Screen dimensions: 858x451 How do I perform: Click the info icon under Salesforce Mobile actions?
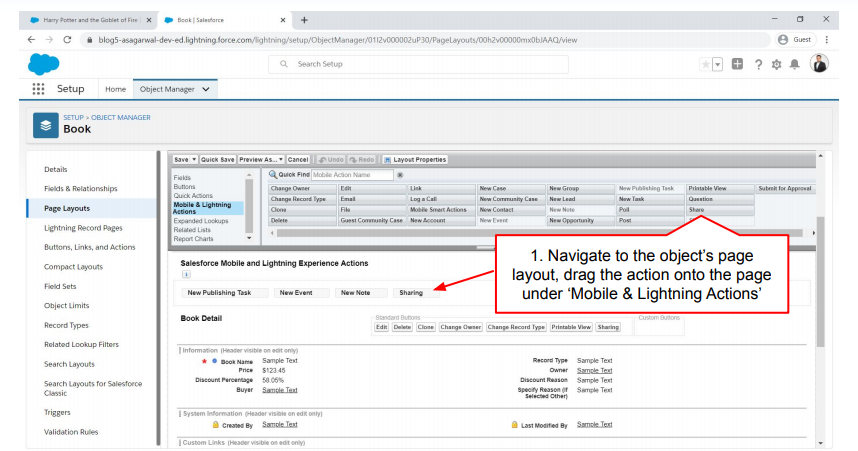186,274
